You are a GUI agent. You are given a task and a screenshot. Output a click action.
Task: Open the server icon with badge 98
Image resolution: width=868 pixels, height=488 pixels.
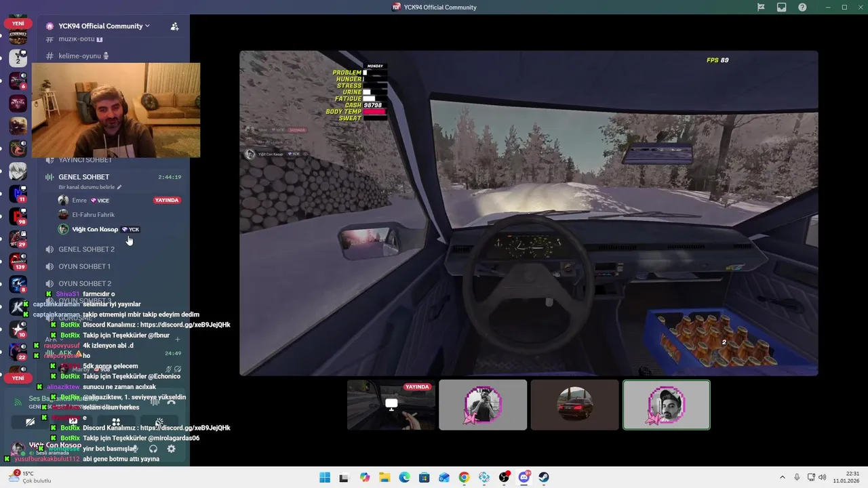[x=18, y=216]
